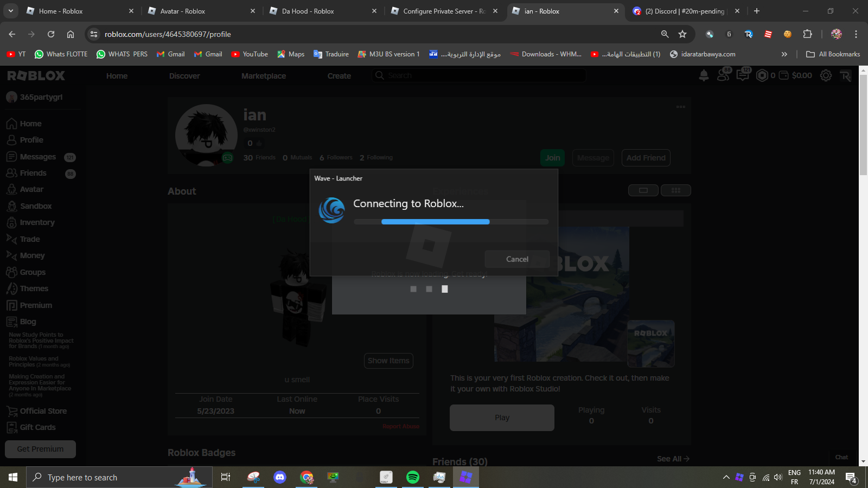Viewport: 868px width, 488px height.
Task: Open the Chat panel button
Action: 841,457
